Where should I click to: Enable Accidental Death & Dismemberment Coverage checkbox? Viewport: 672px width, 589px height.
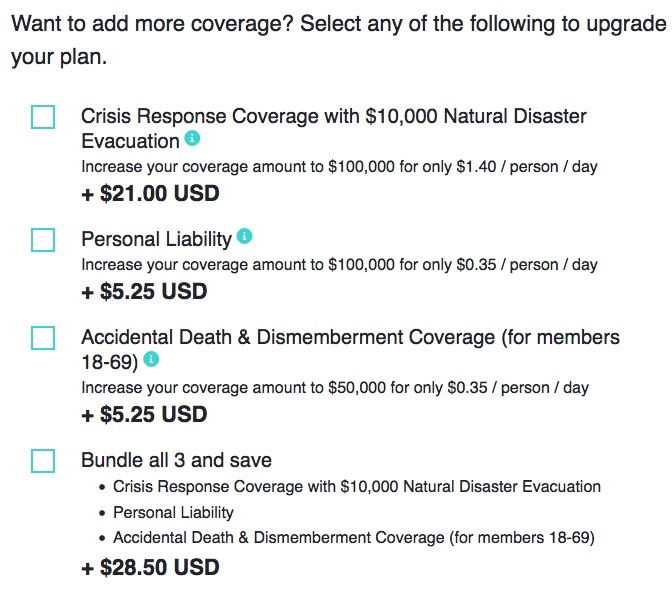43,338
